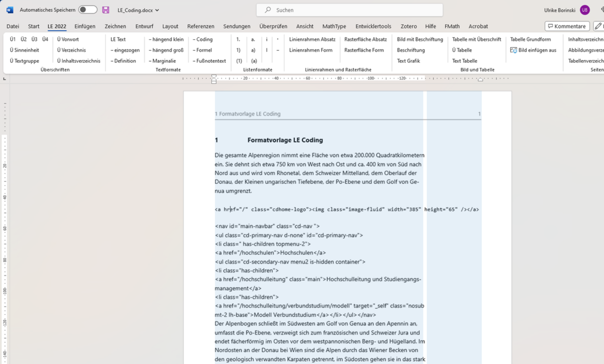The height and width of the screenshot is (364, 604).
Task: Apply the Marginalie format
Action: [162, 61]
